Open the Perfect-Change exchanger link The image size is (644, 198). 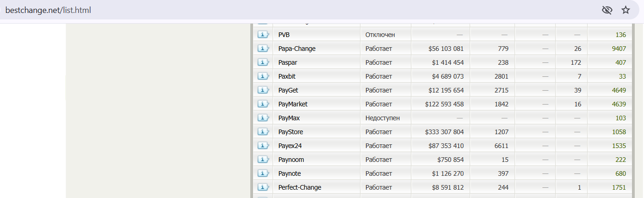(x=300, y=187)
